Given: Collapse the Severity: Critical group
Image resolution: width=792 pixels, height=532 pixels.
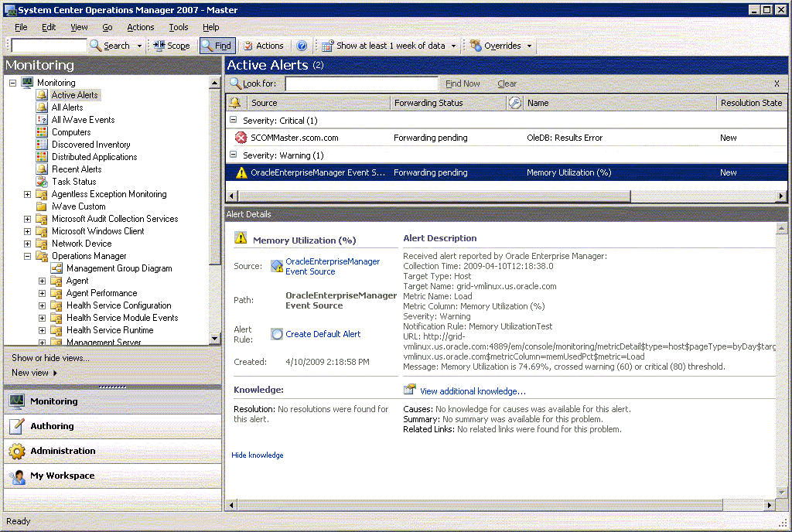Looking at the screenshot, I should [x=234, y=121].
